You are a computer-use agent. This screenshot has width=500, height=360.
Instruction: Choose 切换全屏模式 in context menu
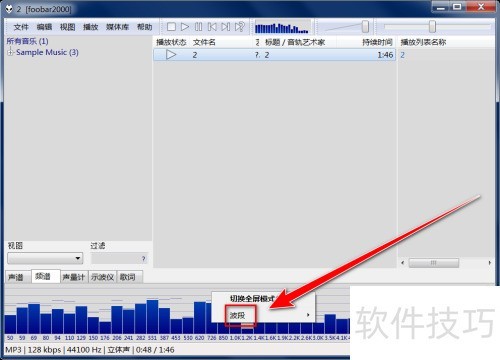pyautogui.click(x=252, y=298)
